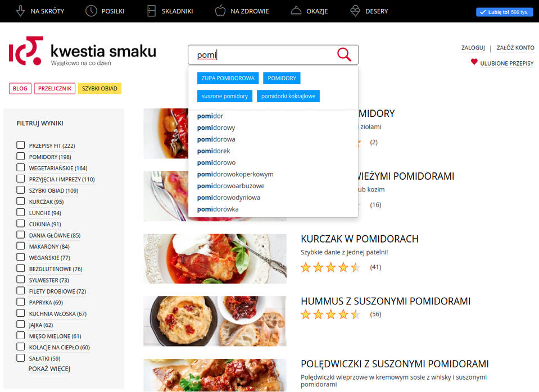Select the Kurczak (95) filter checkbox

(21, 201)
